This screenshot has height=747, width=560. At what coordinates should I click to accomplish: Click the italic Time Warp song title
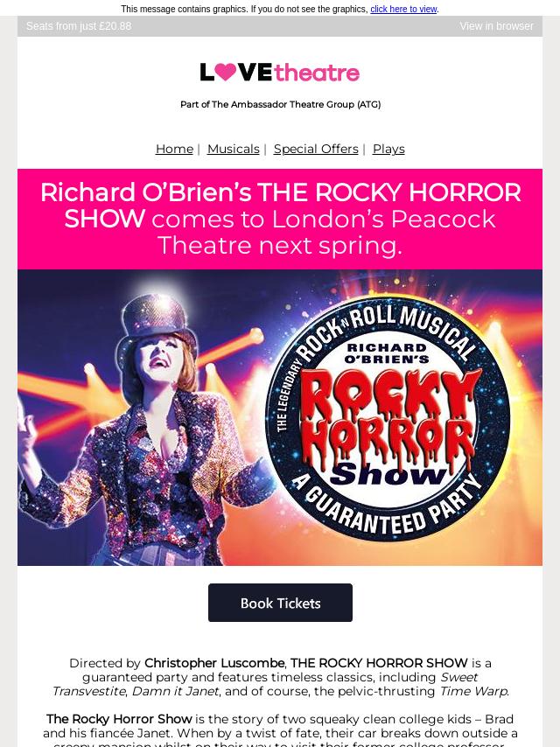473,691
